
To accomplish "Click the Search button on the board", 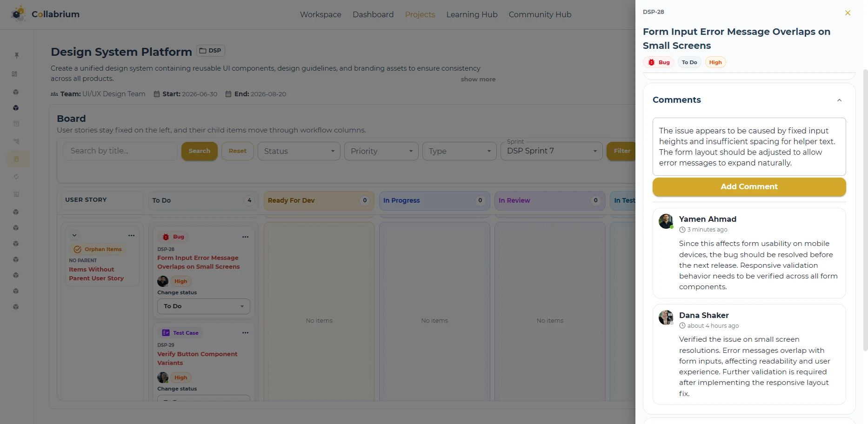I will tap(200, 151).
